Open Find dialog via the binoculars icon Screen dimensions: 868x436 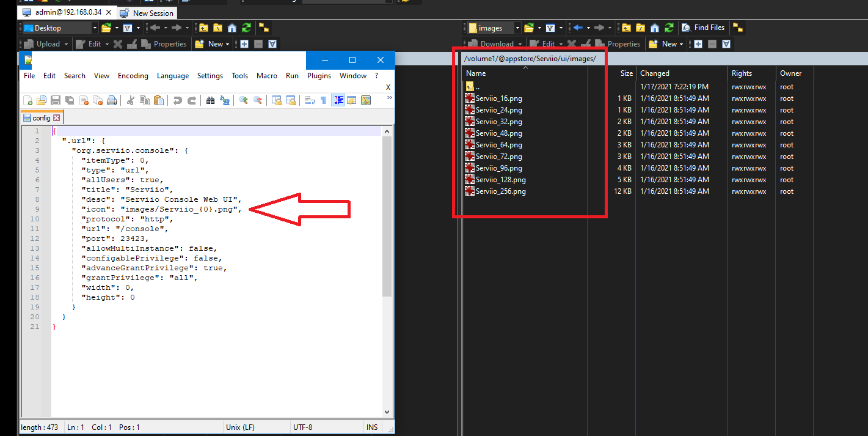[211, 100]
